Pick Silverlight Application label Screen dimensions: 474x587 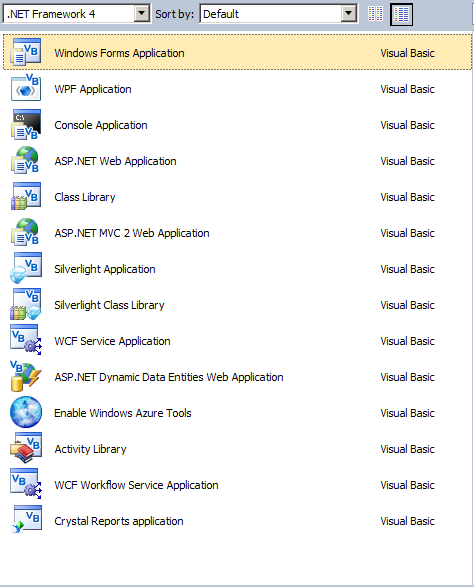click(x=105, y=269)
